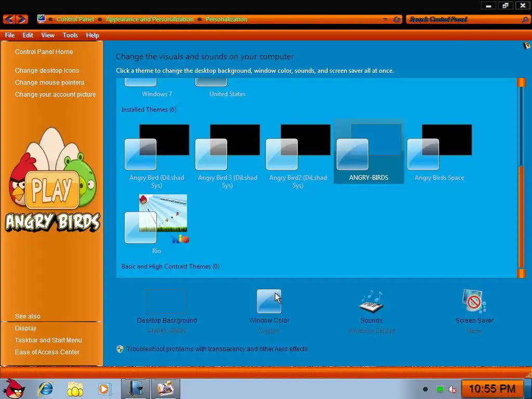
Task: Click the themes list scrollbar thumb
Action: click(x=522, y=217)
